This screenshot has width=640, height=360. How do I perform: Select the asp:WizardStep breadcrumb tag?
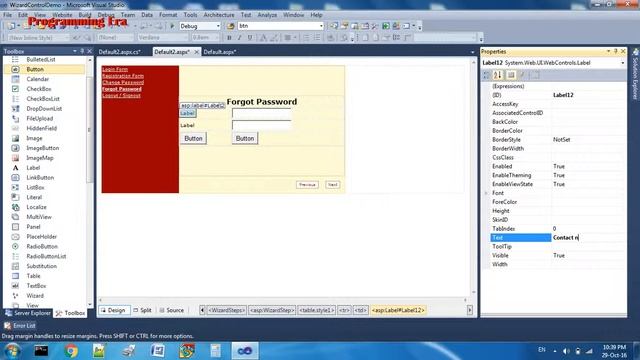272,310
